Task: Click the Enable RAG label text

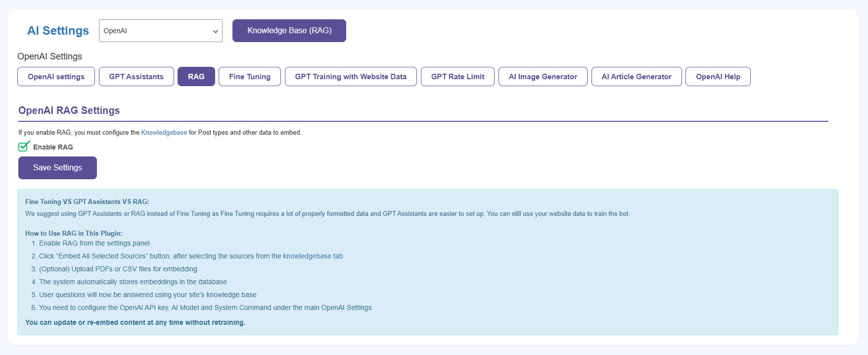Action: [x=53, y=147]
